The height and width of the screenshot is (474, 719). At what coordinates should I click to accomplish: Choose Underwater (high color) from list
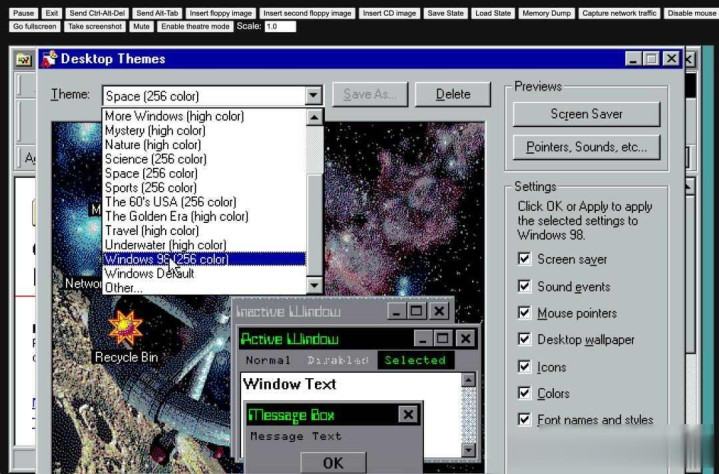point(166,245)
